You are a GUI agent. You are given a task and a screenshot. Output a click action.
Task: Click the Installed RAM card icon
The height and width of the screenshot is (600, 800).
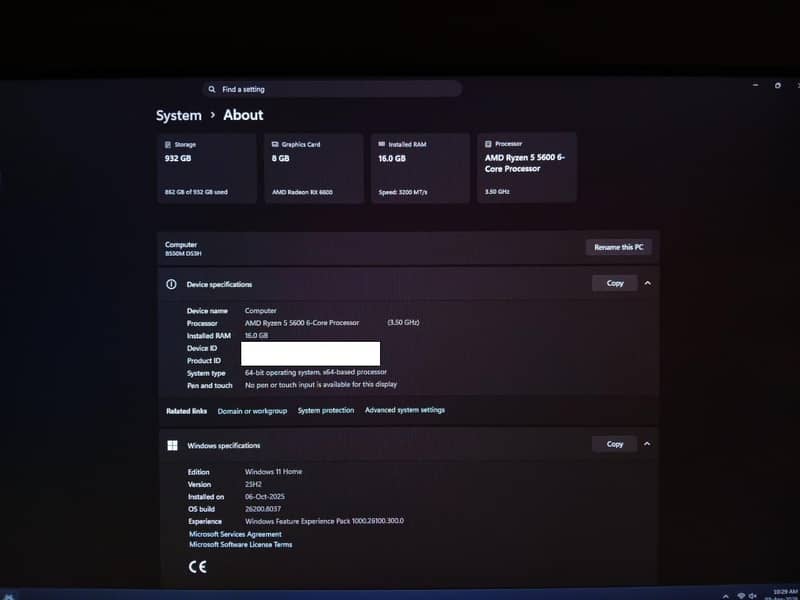(x=381, y=144)
